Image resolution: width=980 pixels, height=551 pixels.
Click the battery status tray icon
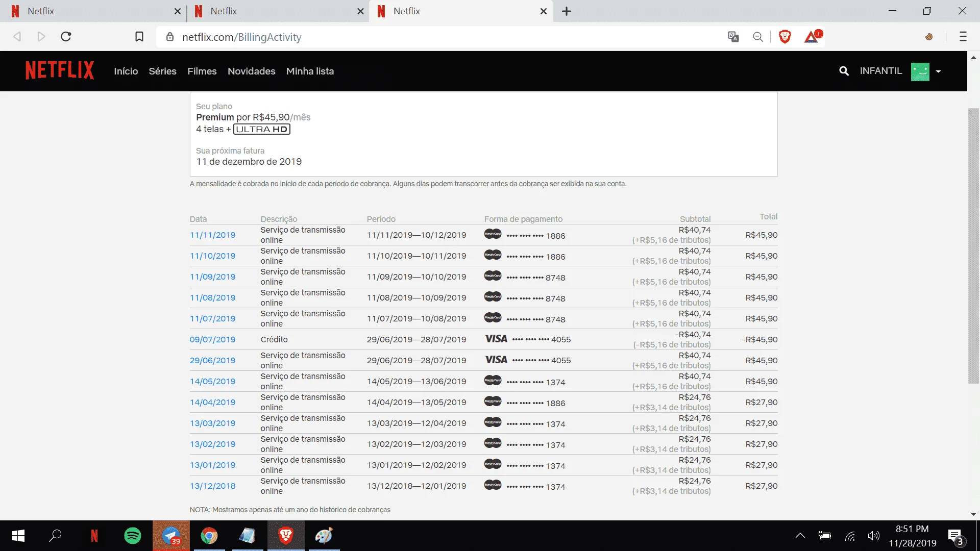click(x=824, y=536)
